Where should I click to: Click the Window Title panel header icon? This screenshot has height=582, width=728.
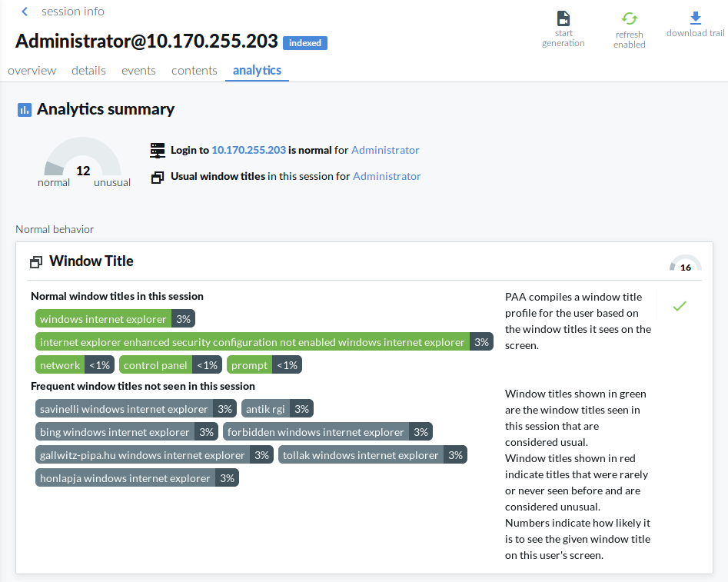[36, 262]
